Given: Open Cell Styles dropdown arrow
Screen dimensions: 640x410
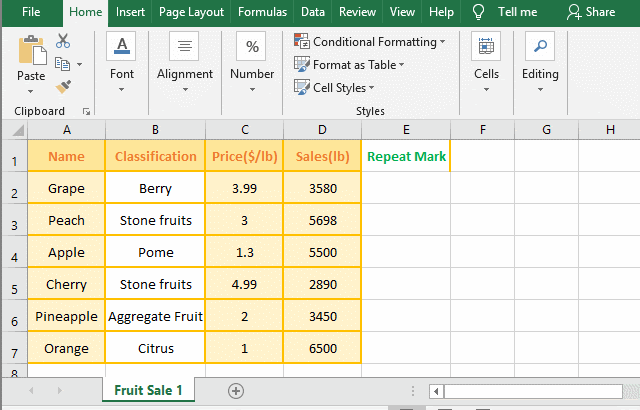Looking at the screenshot, I should [371, 87].
